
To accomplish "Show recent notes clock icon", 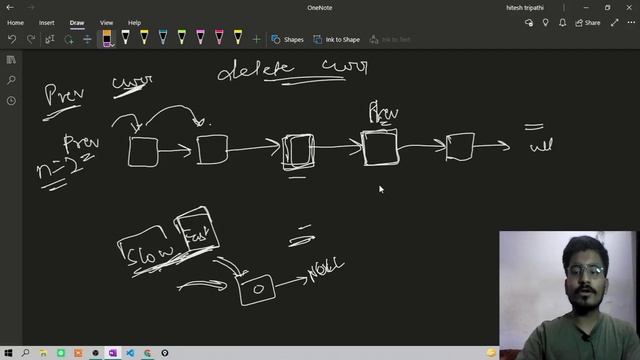I will pos(11,100).
